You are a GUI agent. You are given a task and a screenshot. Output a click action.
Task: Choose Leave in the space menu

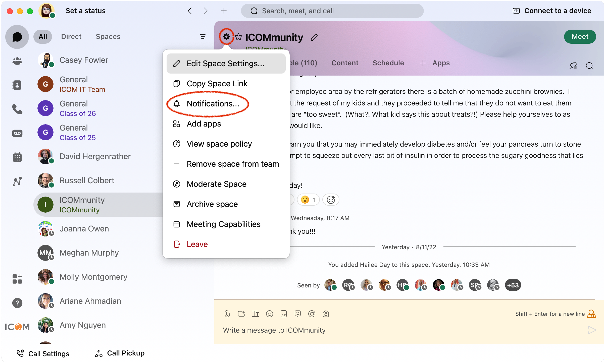pos(197,244)
